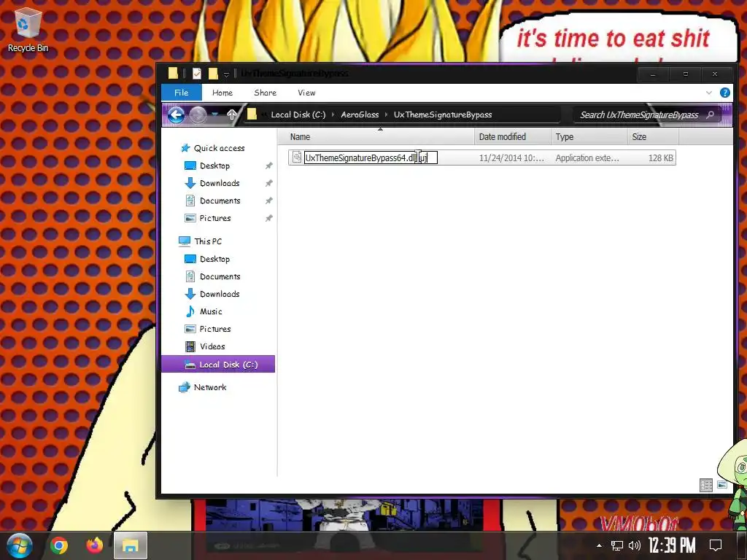Viewport: 747px width, 560px height.
Task: Click the greyed forward navigation button
Action: (198, 114)
